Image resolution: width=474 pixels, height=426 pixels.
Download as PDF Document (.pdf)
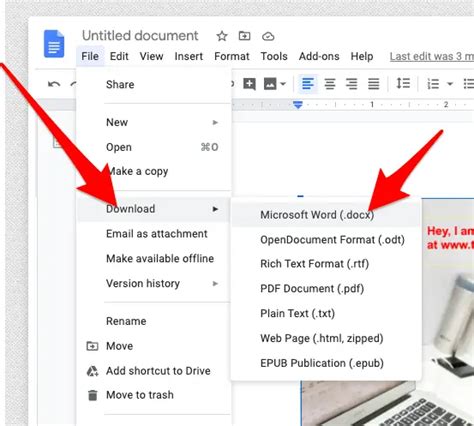point(326,289)
